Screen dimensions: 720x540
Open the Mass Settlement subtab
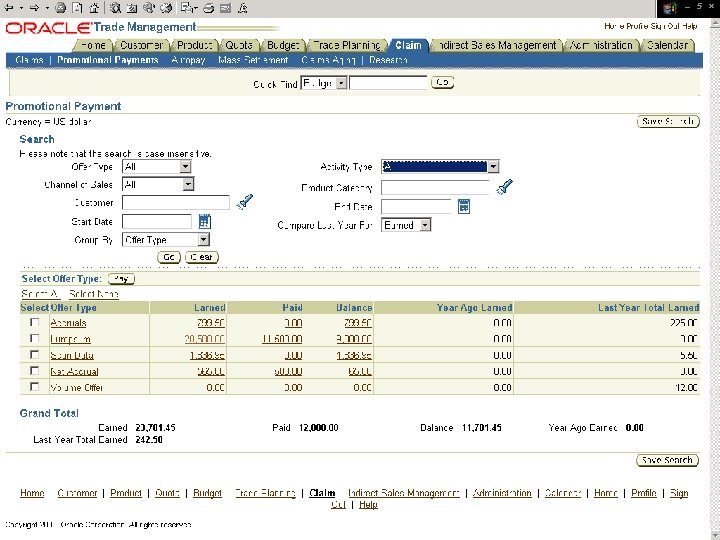[x=253, y=60]
